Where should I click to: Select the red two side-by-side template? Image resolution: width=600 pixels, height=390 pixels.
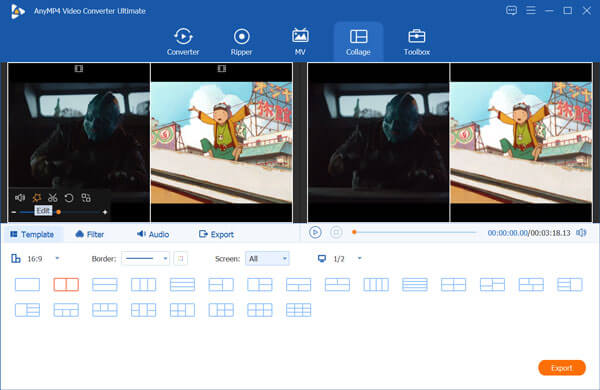66,284
